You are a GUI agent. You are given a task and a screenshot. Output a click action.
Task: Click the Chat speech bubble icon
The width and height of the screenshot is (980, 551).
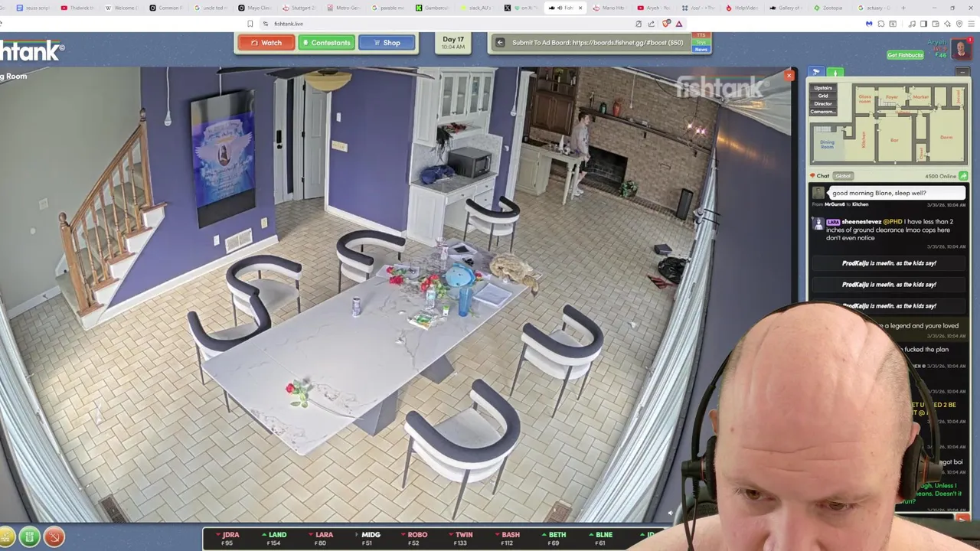coord(813,176)
